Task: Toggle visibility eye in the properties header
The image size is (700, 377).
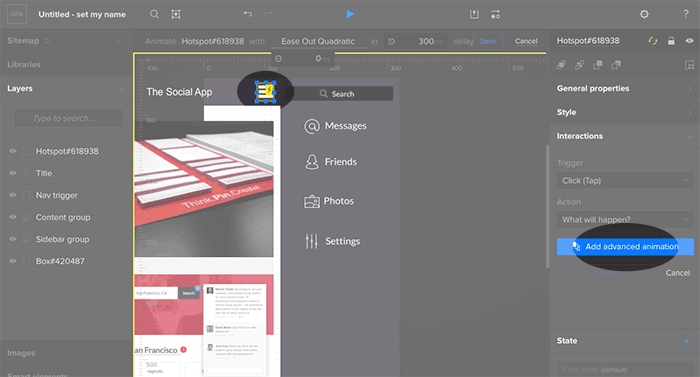Action: pyautogui.click(x=689, y=41)
